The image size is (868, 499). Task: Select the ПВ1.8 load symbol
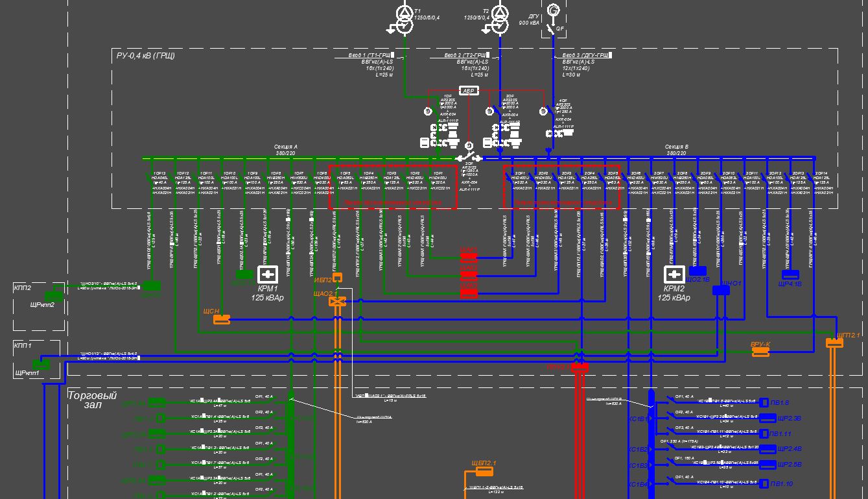pos(764,402)
